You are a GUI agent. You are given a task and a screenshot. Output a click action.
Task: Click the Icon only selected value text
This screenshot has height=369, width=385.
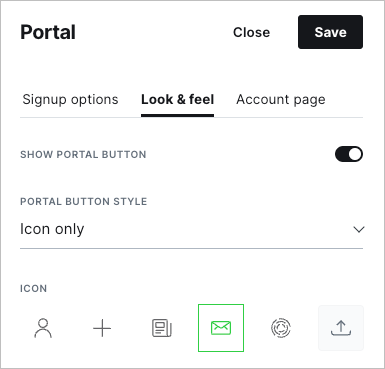[x=52, y=229]
